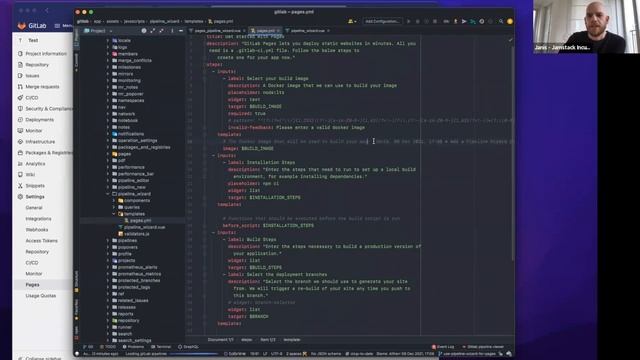
Task: Click the select opened file target icon
Action: (144, 31)
